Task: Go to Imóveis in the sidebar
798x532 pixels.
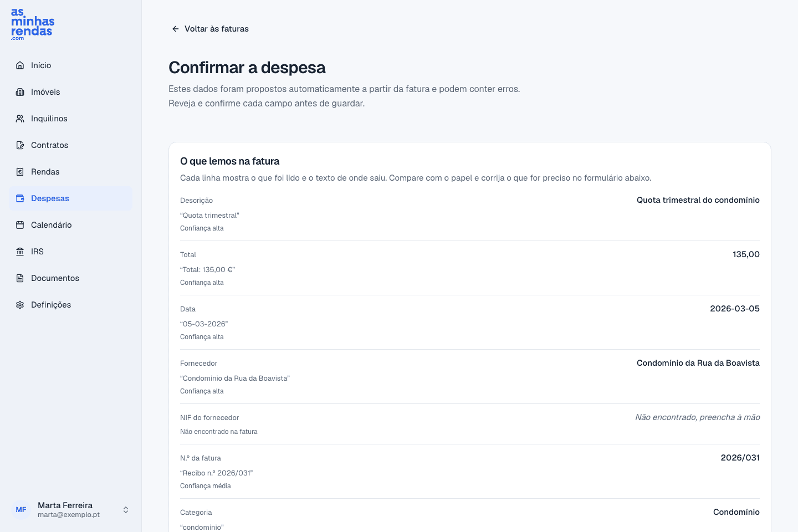Action: [x=70, y=92]
